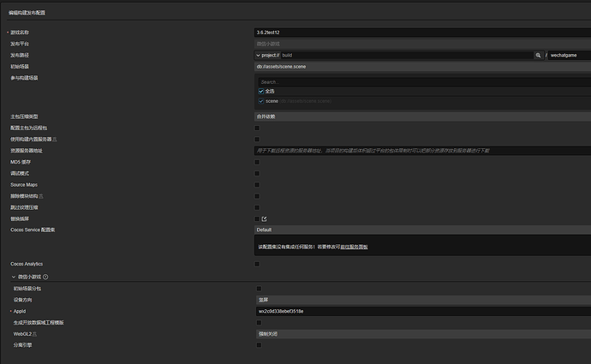Enable the 初始场景分包 checkbox
Screen dimensions: 591x364
259,289
